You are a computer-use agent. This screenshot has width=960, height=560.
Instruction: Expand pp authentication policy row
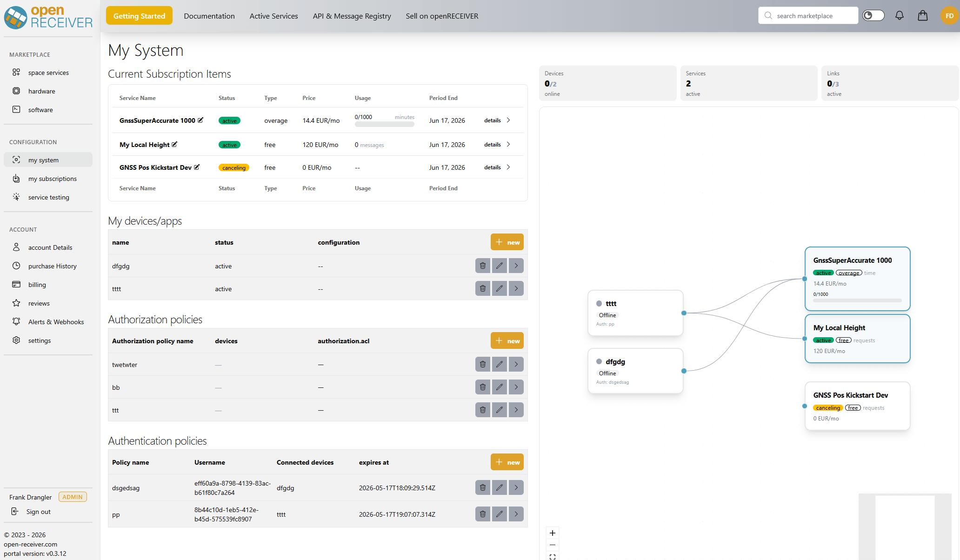(x=516, y=514)
